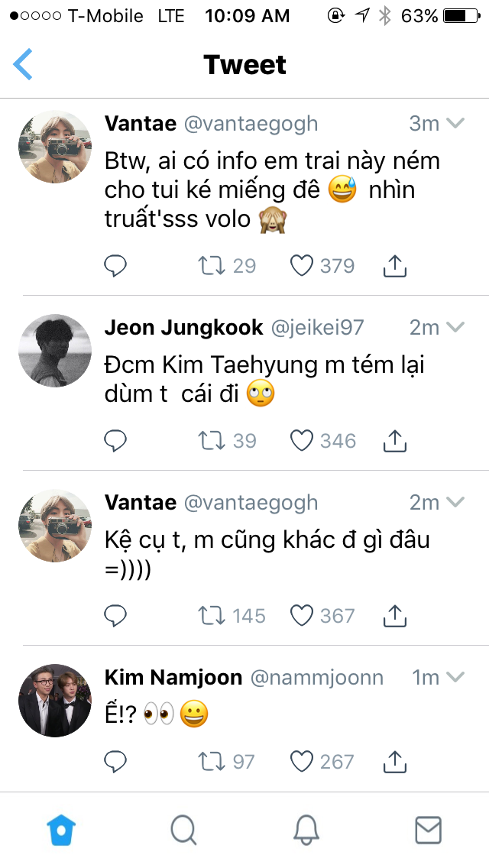489x868 pixels.
Task: Tap the back arrow in header
Action: click(24, 65)
